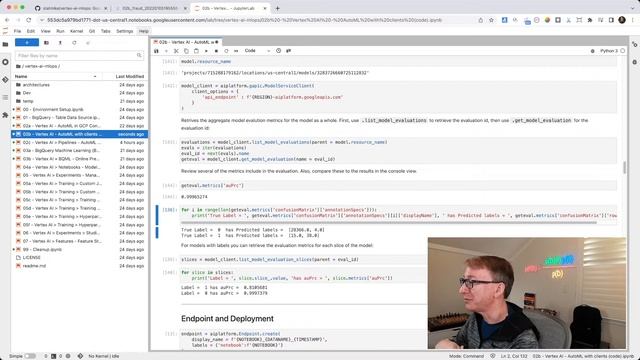The width and height of the screenshot is (640, 360).
Task: Click the geteval.metrics['auPrc'] code cell
Action: (398, 185)
